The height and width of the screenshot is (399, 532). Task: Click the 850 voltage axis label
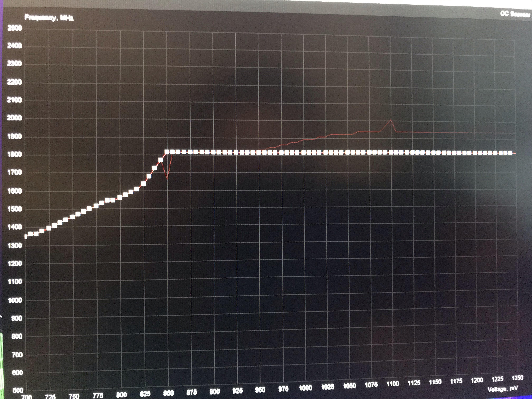pos(168,393)
